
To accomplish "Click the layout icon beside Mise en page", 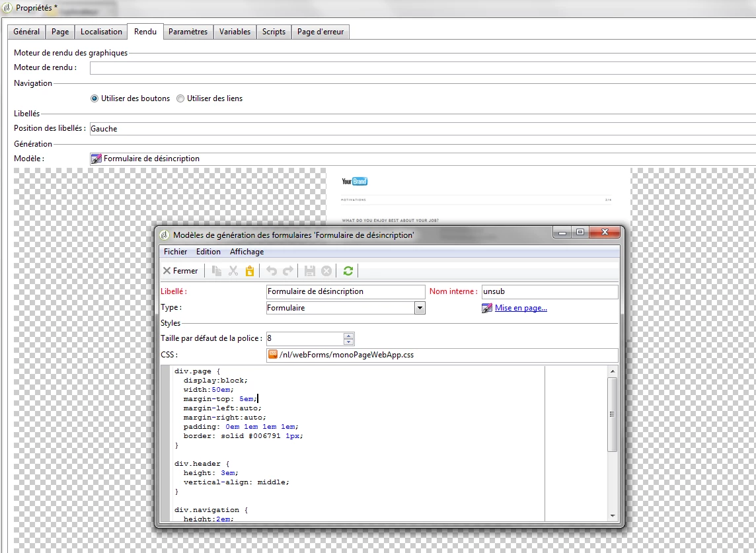I will pyautogui.click(x=487, y=308).
